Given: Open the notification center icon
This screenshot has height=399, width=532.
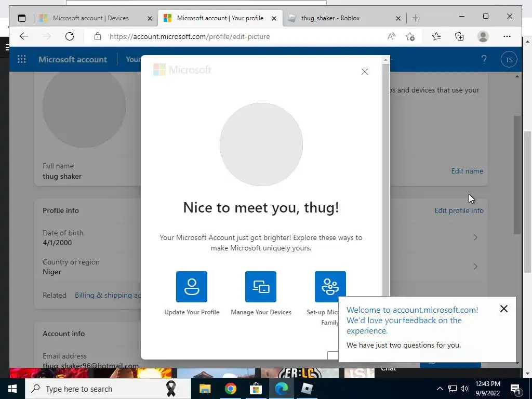Looking at the screenshot, I should point(515,389).
